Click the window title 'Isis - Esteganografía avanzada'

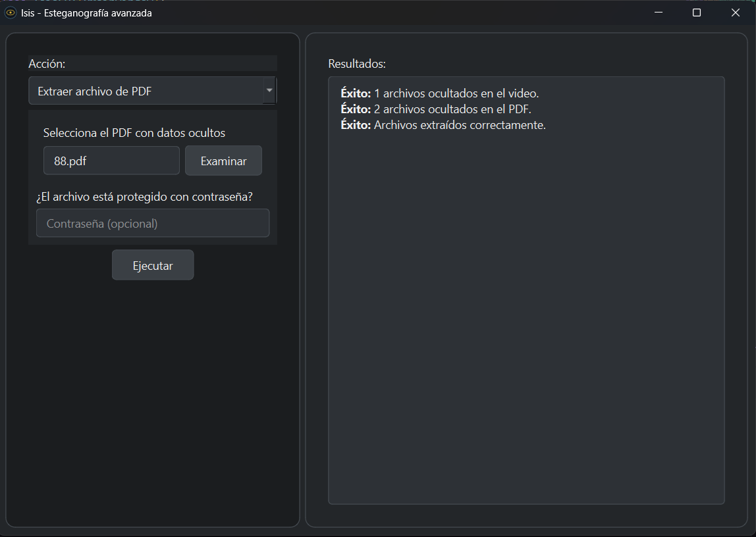click(x=86, y=13)
